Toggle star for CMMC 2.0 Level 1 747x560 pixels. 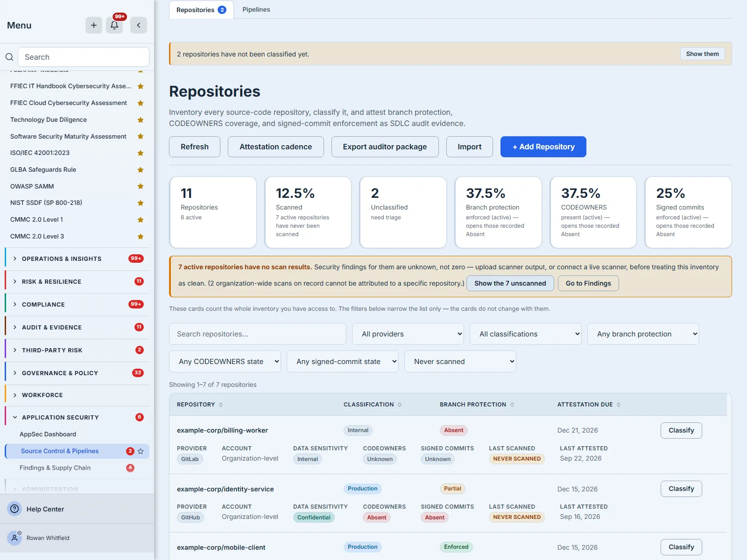(x=141, y=220)
